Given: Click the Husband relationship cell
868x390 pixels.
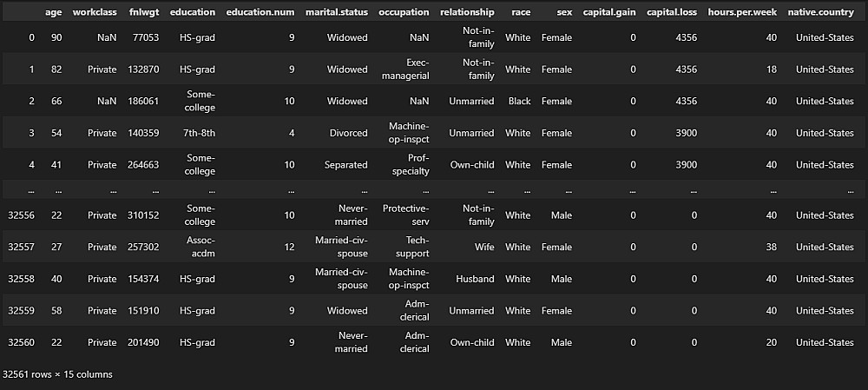Looking at the screenshot, I should point(475,279).
